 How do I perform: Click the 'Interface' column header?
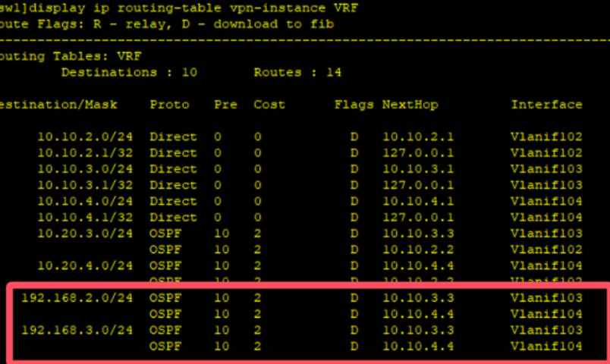point(546,105)
